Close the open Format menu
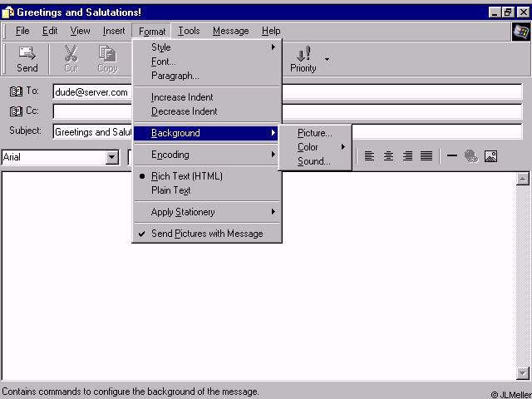The image size is (532, 399). (151, 32)
